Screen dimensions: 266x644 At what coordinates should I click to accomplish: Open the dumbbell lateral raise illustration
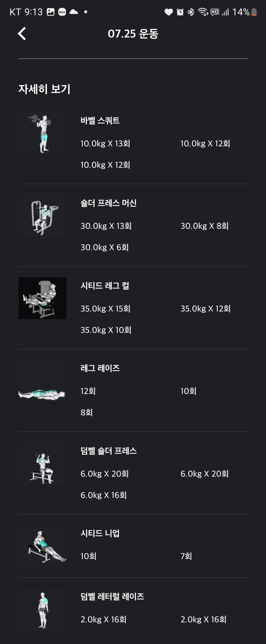click(x=42, y=610)
